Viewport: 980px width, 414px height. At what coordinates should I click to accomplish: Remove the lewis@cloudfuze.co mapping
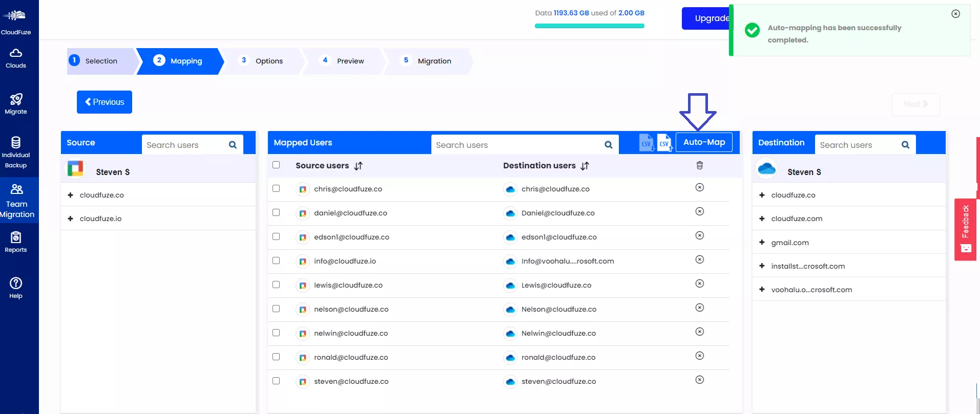(700, 284)
